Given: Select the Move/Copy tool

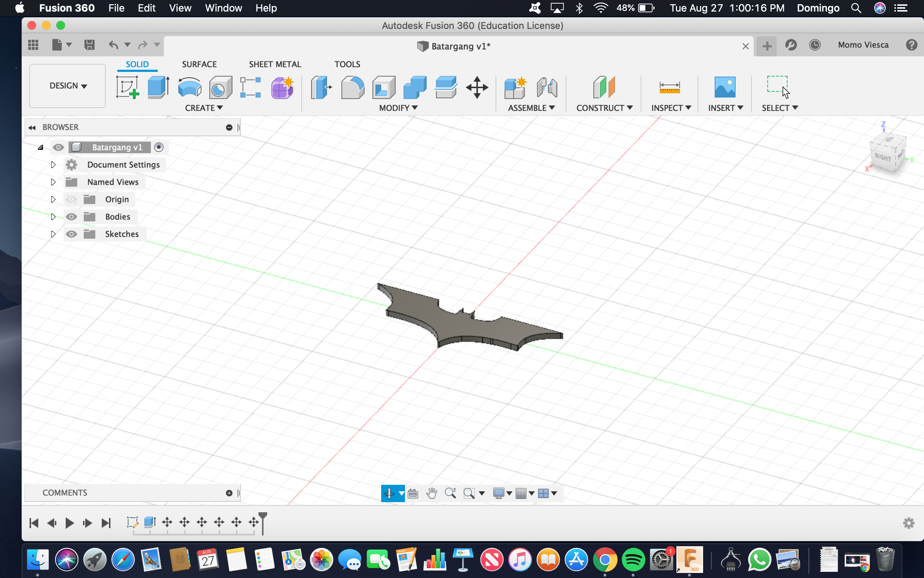Looking at the screenshot, I should [x=477, y=87].
